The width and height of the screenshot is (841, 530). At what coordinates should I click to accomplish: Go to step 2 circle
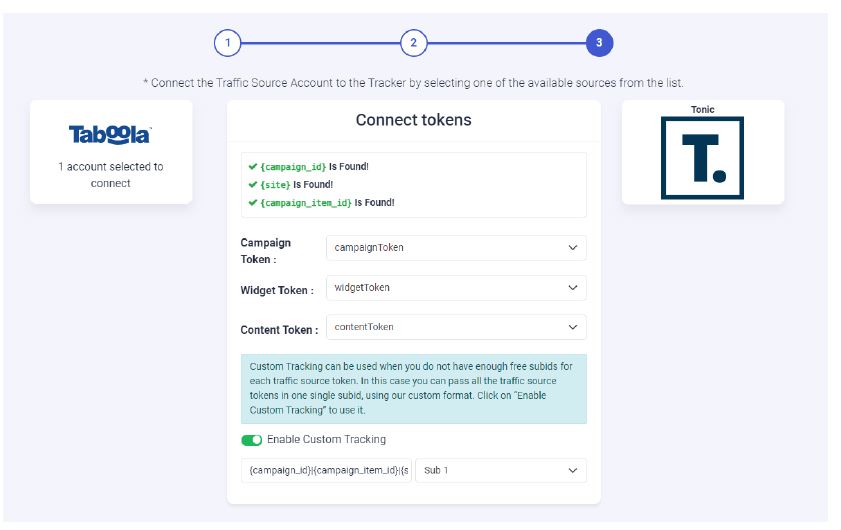(413, 43)
